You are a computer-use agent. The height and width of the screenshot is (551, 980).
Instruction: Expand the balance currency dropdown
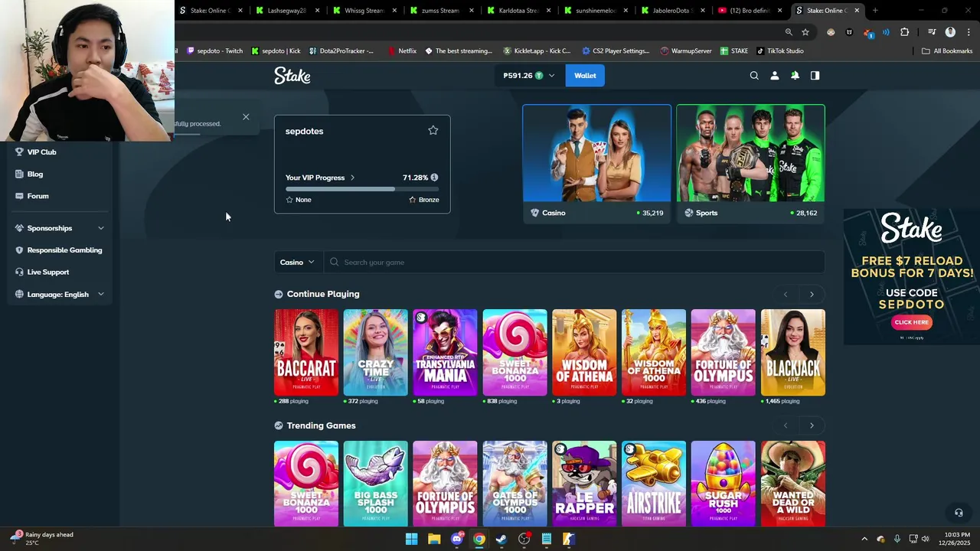click(551, 76)
